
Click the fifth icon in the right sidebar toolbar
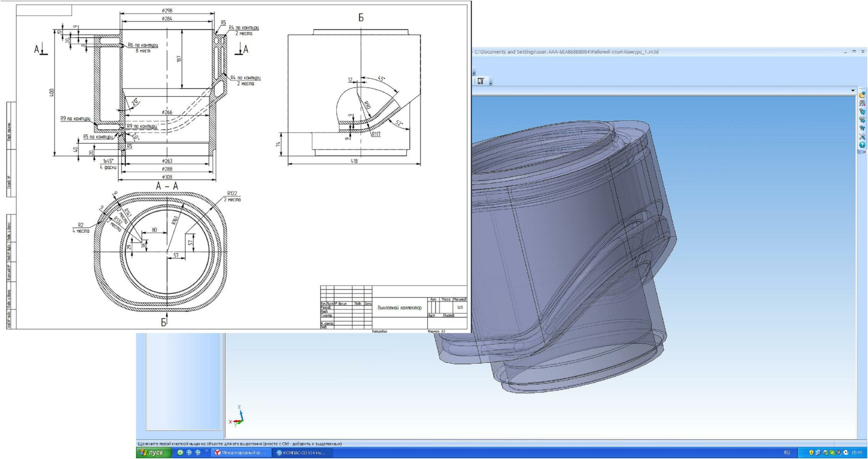point(862,128)
